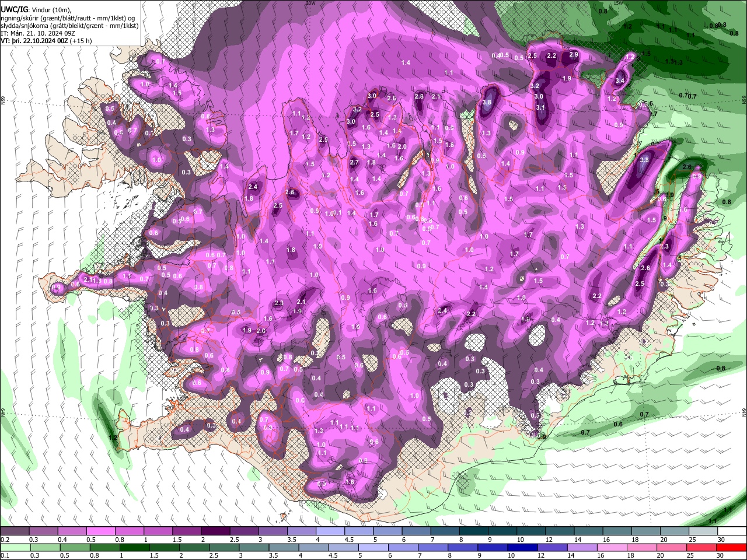Select the pale green 0.1–0.3 rain legend swatch
The height and width of the screenshot is (560, 747).
(x=15, y=548)
